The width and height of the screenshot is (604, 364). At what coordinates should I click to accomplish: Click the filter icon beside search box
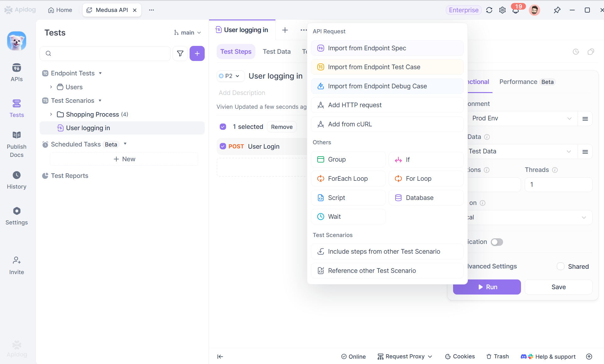pyautogui.click(x=180, y=53)
